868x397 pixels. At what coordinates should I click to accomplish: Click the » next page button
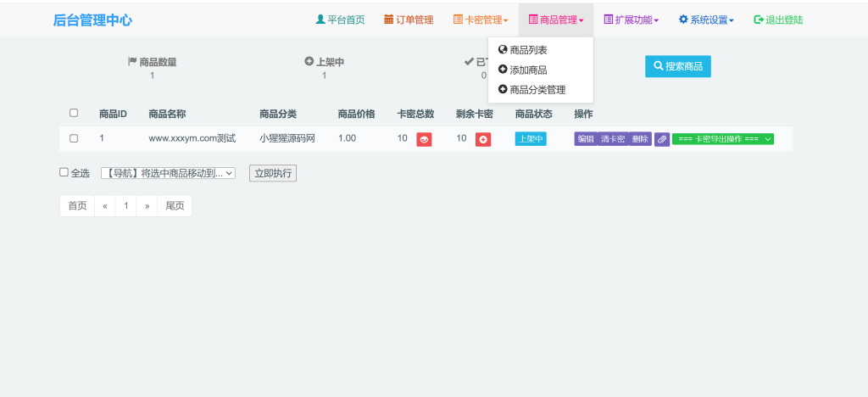tap(147, 206)
